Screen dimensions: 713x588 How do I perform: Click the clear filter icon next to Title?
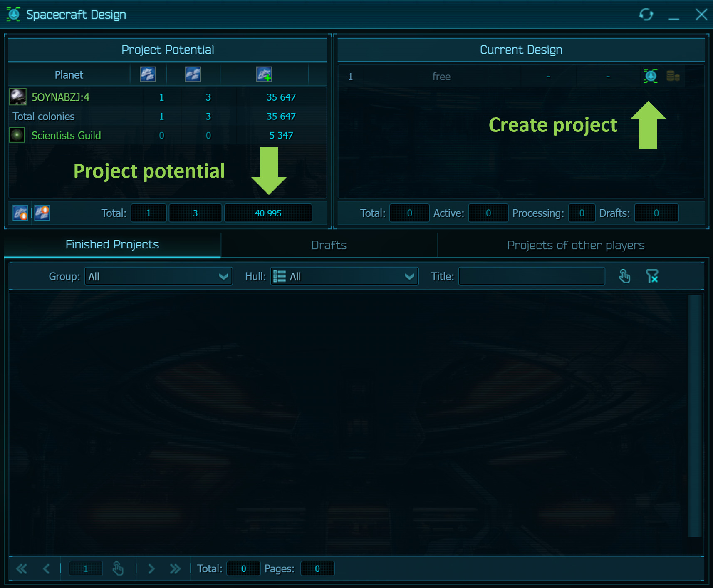[652, 276]
